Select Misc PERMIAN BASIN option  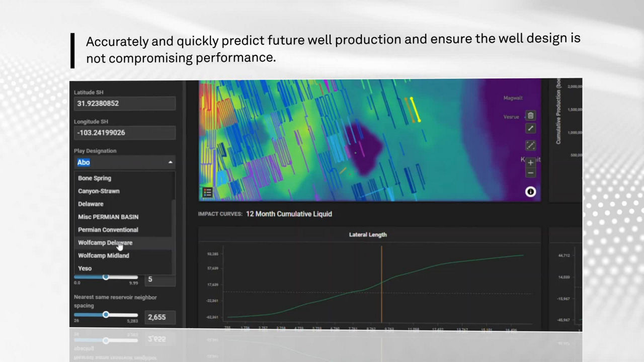coord(108,217)
